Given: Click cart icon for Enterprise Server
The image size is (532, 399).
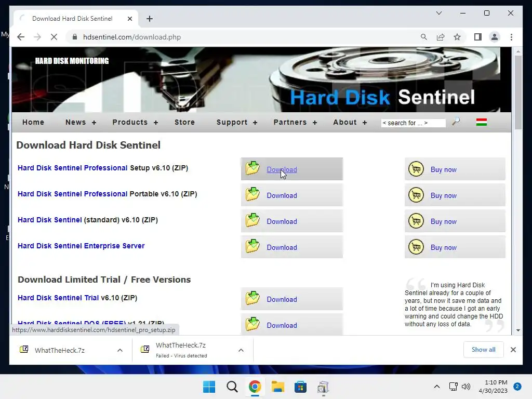Looking at the screenshot, I should pyautogui.click(x=416, y=247).
